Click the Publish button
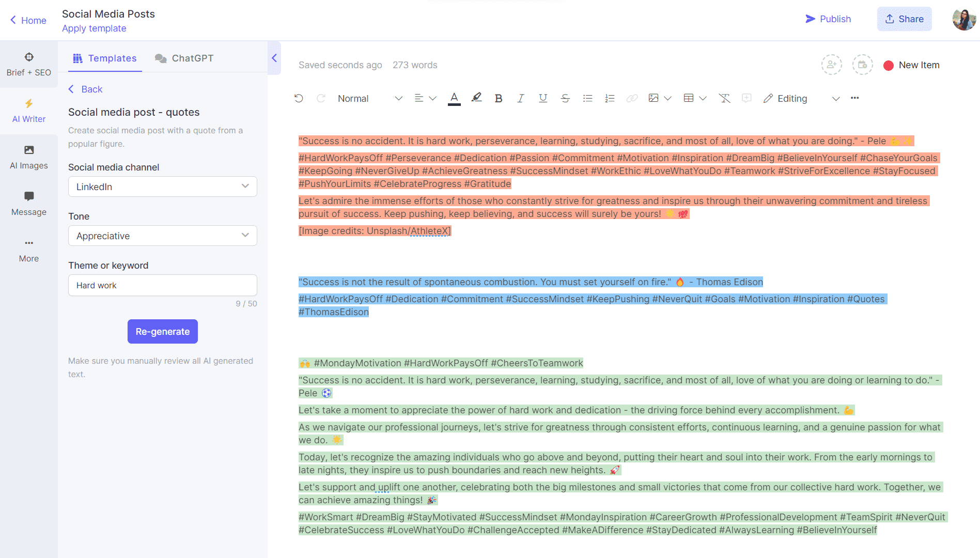The image size is (980, 558). 828,19
